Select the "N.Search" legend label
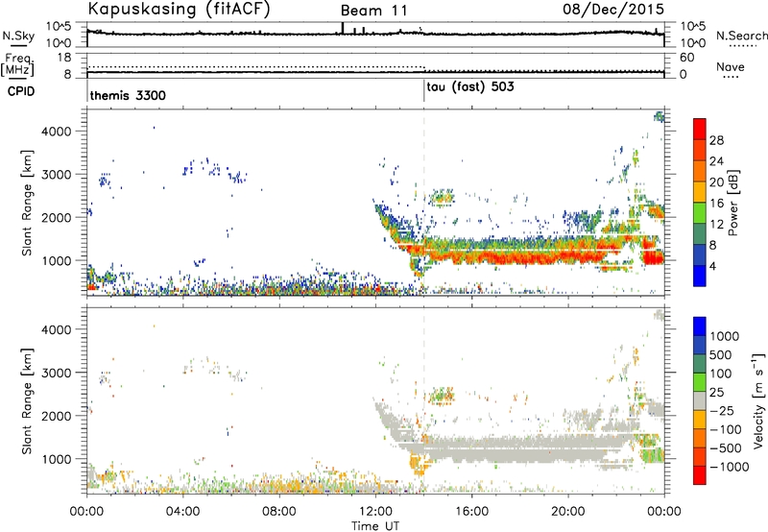768x532 pixels. 741,36
